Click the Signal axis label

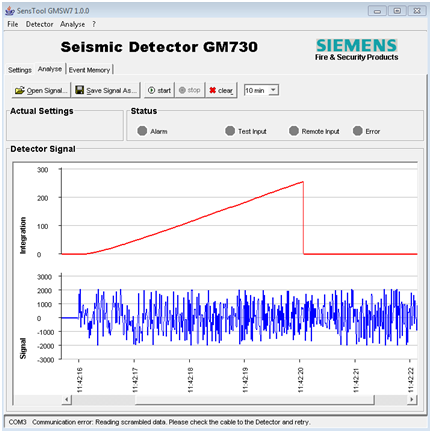[x=23, y=348]
